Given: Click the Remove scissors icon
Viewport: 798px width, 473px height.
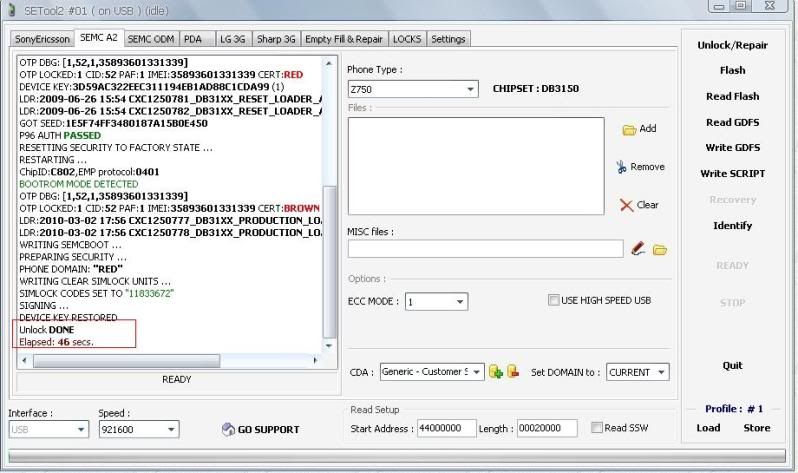Looking at the screenshot, I should [x=621, y=167].
